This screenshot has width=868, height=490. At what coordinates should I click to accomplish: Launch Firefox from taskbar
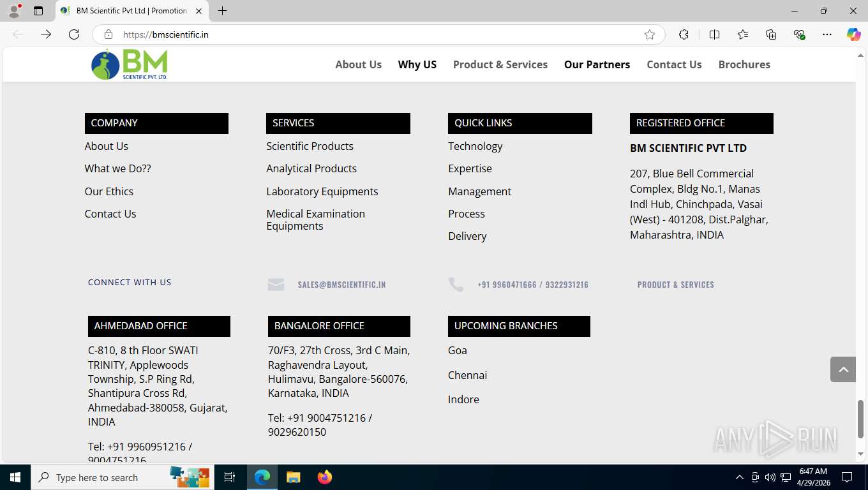tap(324, 477)
